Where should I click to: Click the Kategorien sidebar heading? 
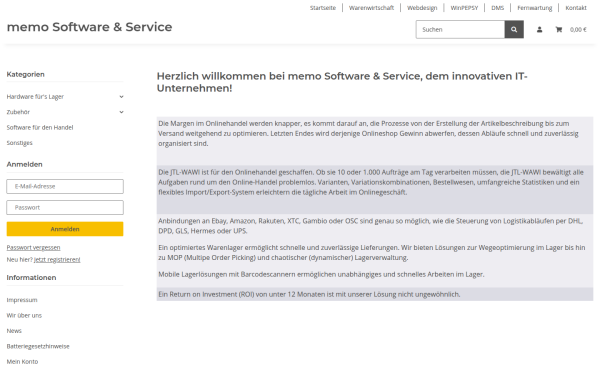pos(26,74)
